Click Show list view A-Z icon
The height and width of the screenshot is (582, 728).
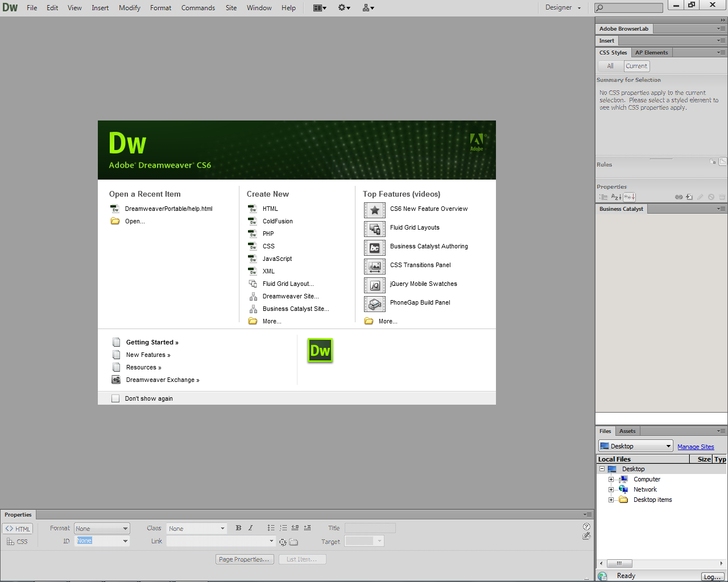pos(616,197)
